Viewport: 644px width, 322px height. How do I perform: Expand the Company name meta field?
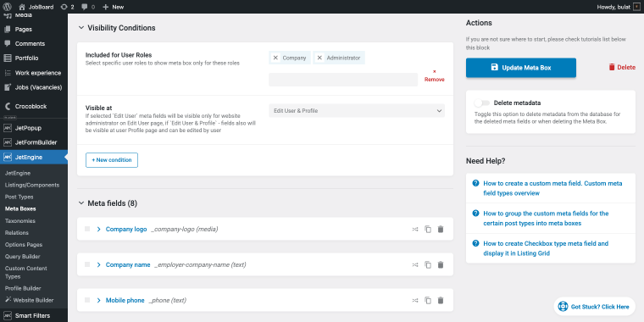(98, 265)
